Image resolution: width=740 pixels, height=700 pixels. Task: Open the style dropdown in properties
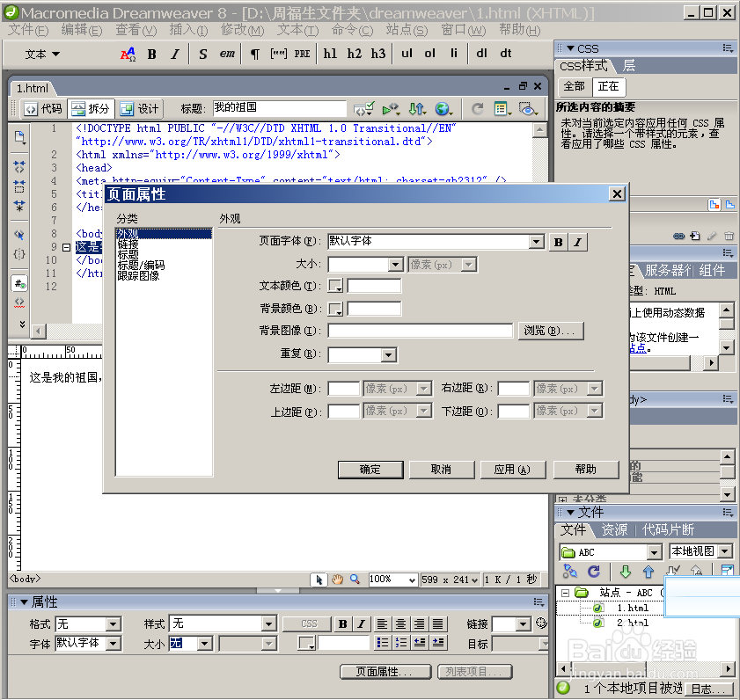click(x=268, y=624)
